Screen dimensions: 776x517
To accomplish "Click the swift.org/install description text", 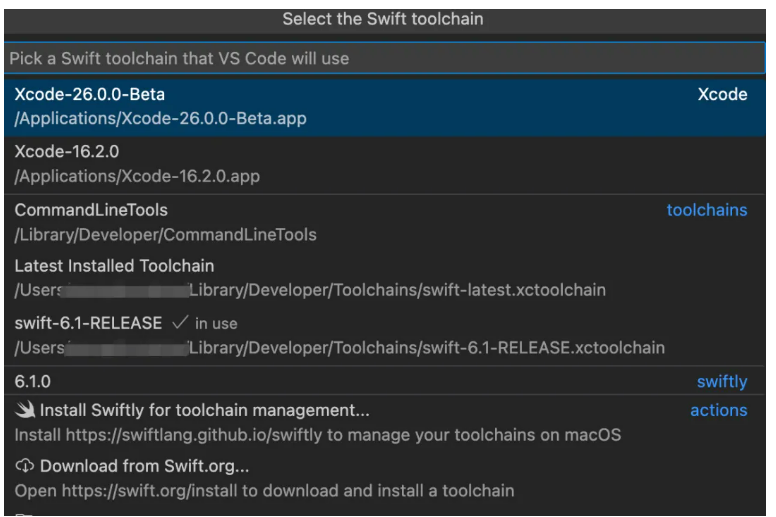I will 264,491.
